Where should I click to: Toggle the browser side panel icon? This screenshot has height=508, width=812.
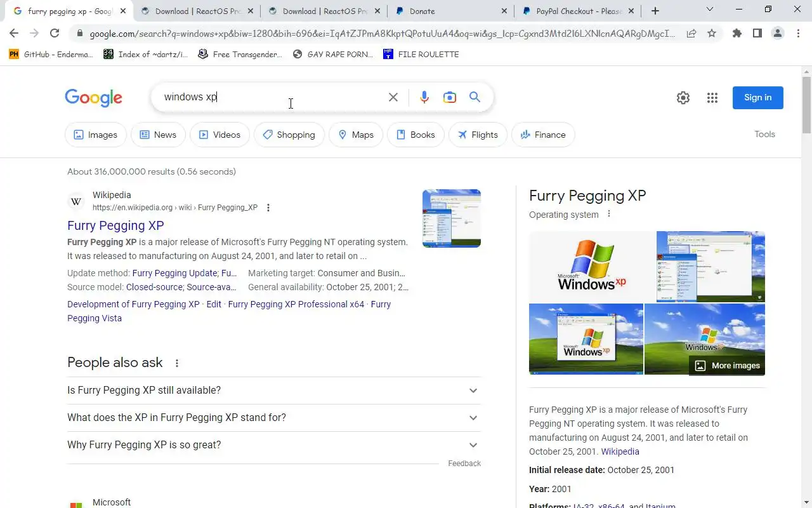[757, 34]
